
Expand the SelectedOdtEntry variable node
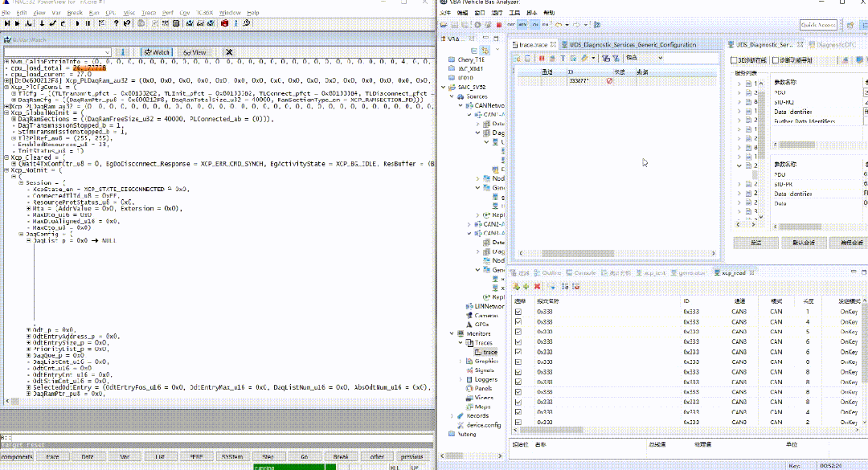[x=28, y=387]
